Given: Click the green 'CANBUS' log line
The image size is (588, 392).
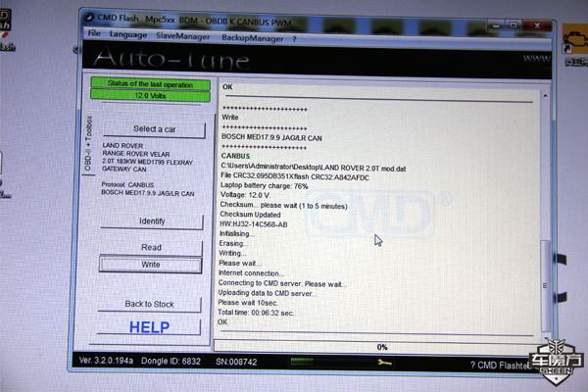Looking at the screenshot, I should tap(235, 156).
